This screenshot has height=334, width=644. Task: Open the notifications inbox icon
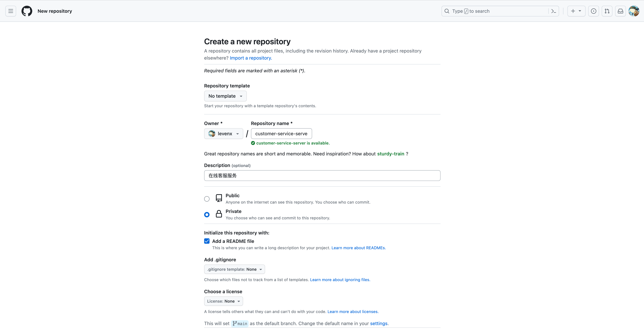click(x=620, y=11)
